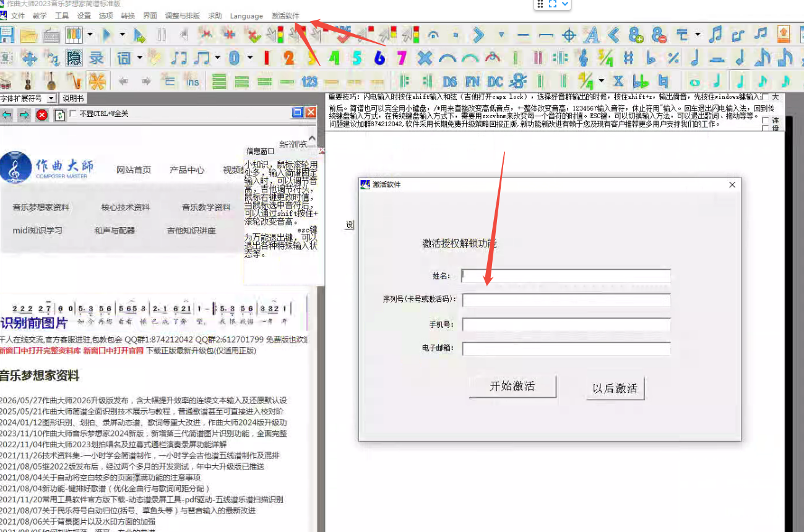The height and width of the screenshot is (532, 804).
Task: Click the 开始激活 button
Action: tap(512, 387)
